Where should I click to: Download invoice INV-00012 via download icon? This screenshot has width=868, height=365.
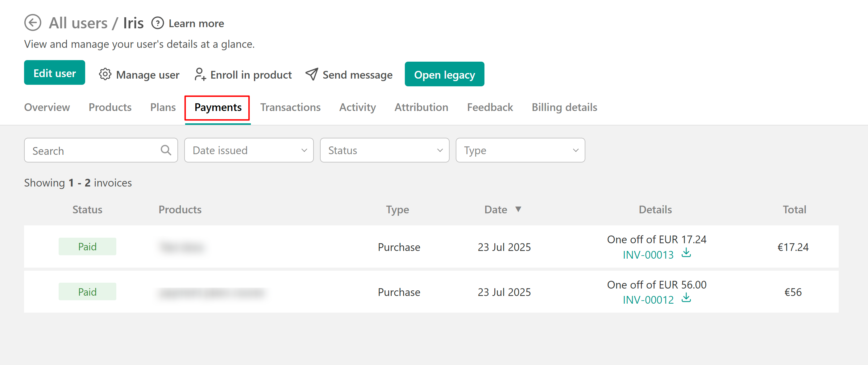click(x=686, y=298)
